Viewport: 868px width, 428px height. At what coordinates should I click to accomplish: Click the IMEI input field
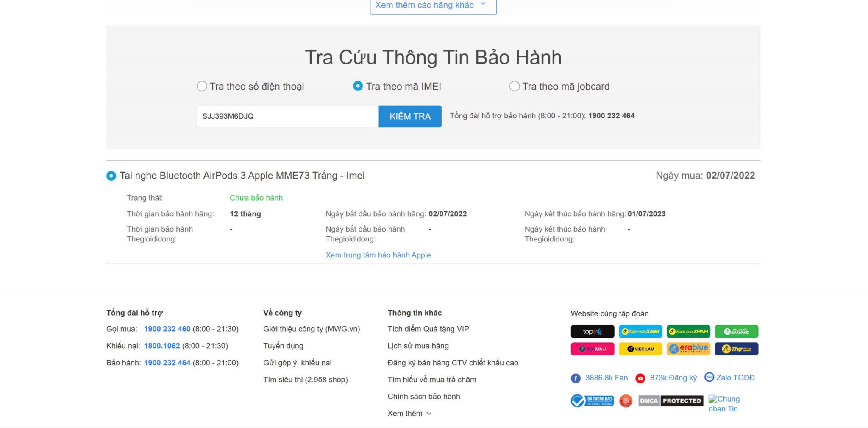(287, 116)
